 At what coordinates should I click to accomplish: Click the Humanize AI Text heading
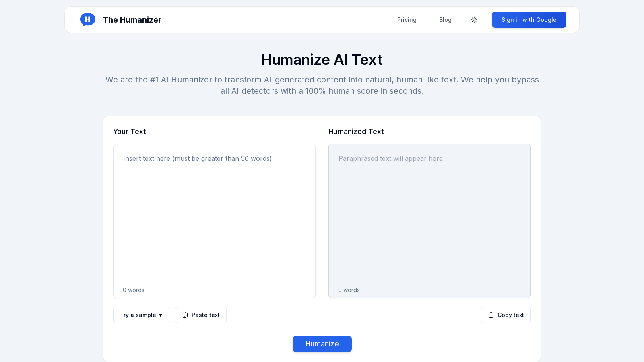click(x=322, y=60)
